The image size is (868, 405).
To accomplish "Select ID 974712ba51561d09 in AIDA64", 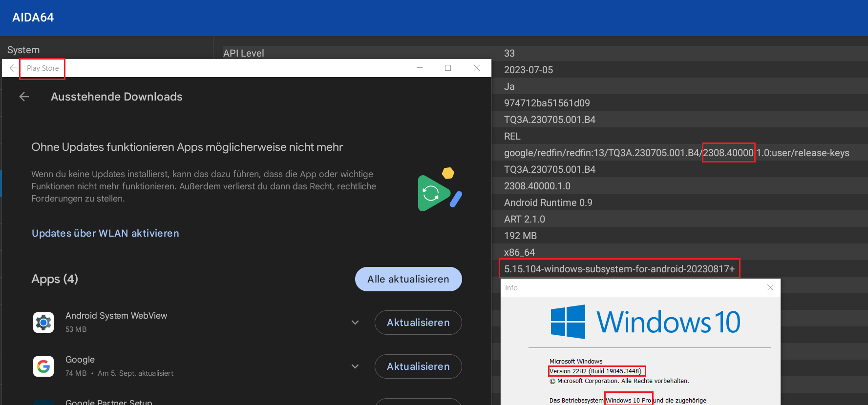I will click(547, 103).
